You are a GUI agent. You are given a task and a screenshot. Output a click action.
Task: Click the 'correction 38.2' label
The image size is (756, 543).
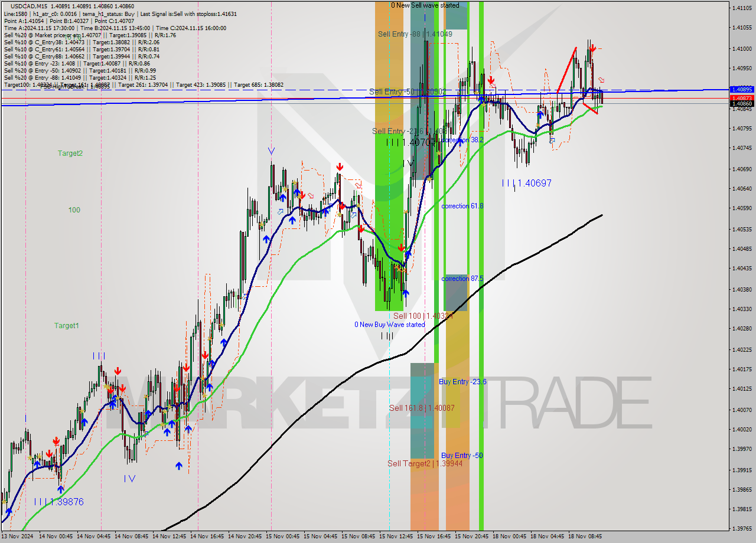pyautogui.click(x=462, y=140)
